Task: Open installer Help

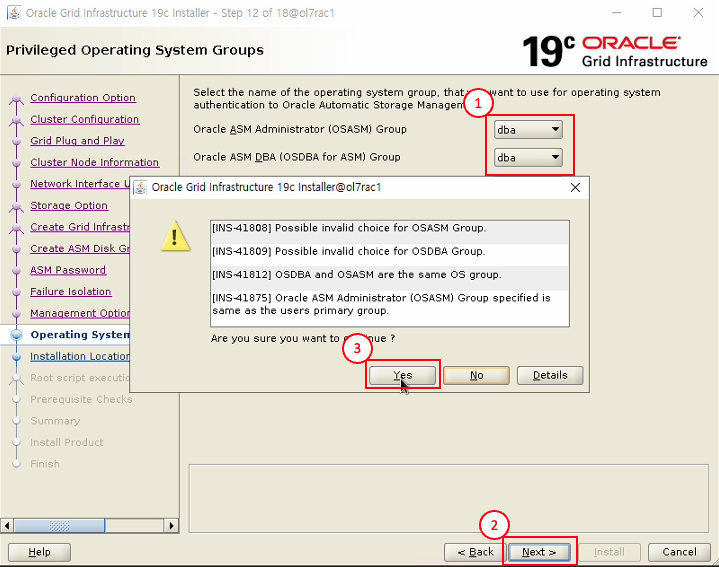Action: pyautogui.click(x=39, y=552)
